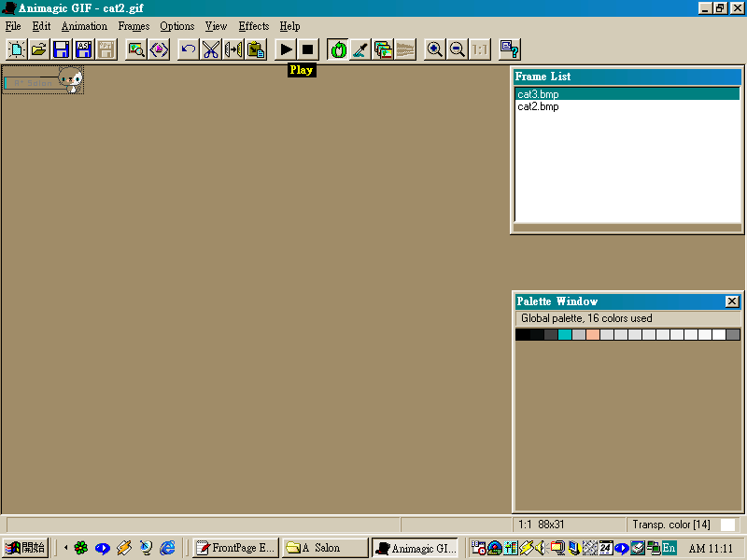747x560 pixels.
Task: Click the 1:1 88x31 status text
Action: [542, 525]
